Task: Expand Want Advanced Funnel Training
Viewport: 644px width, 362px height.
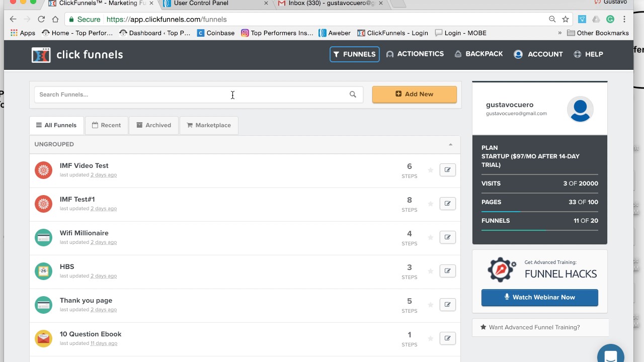Action: [x=540, y=327]
